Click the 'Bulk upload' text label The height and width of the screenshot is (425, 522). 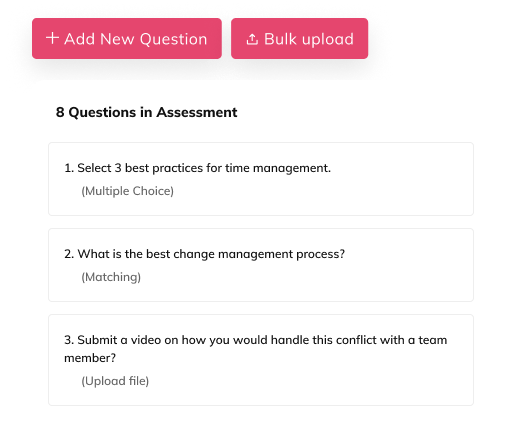click(x=309, y=39)
